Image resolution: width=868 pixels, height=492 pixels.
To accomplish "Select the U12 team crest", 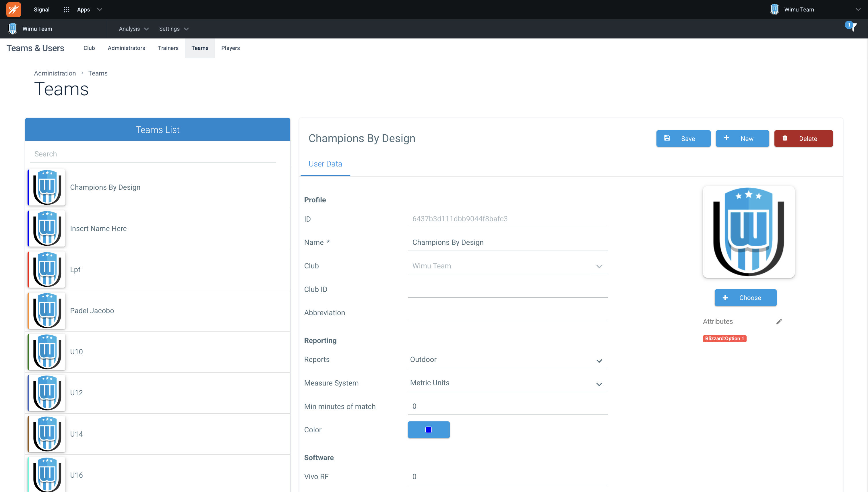I will [47, 393].
